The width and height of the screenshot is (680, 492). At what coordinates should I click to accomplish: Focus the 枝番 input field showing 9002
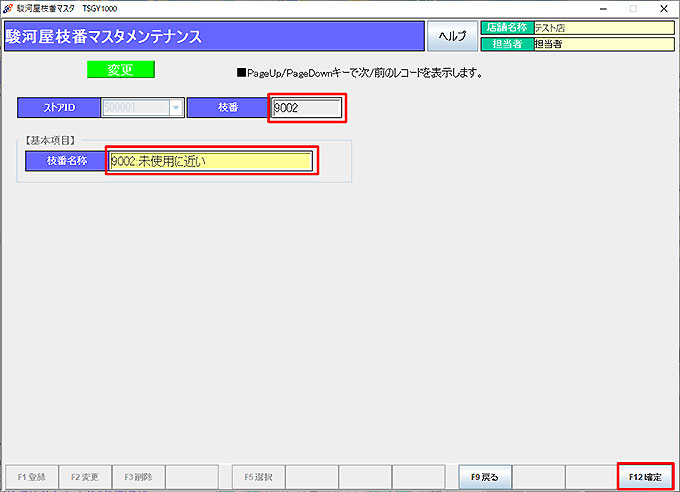tap(307, 108)
